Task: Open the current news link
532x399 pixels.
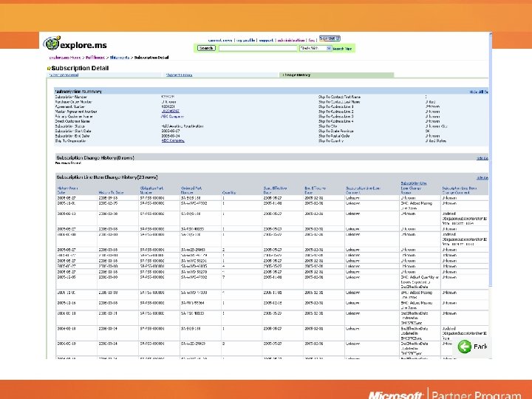Action: coord(220,41)
